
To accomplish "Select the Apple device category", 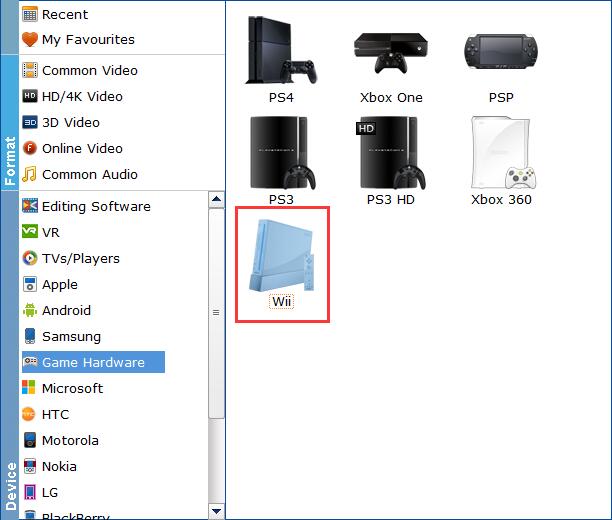I will click(60, 285).
